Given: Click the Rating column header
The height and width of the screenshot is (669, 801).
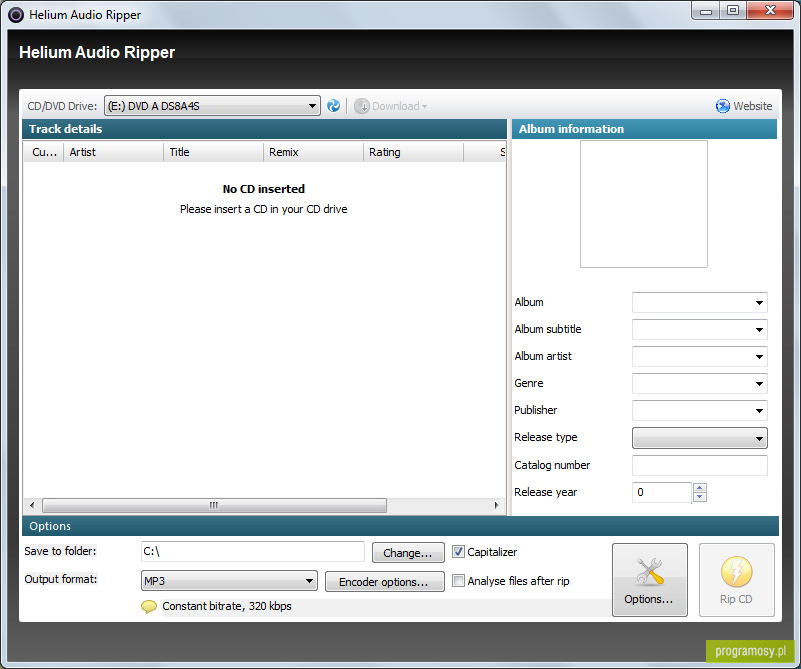Looking at the screenshot, I should click(x=413, y=152).
